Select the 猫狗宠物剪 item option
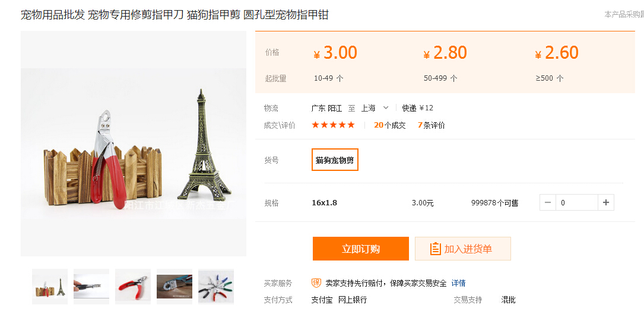Screen dimensions: 644x324 (x=335, y=160)
